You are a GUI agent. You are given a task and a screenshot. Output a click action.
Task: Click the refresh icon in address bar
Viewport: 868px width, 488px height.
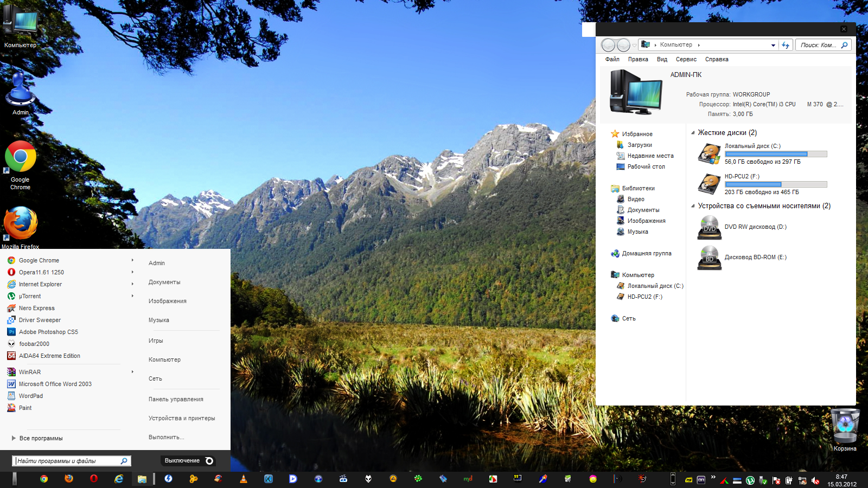pyautogui.click(x=786, y=45)
